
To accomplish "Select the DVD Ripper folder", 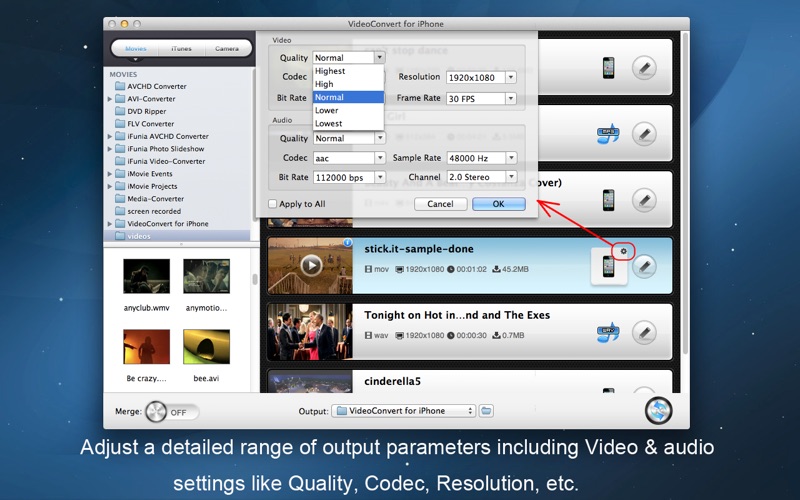I will click(x=141, y=111).
